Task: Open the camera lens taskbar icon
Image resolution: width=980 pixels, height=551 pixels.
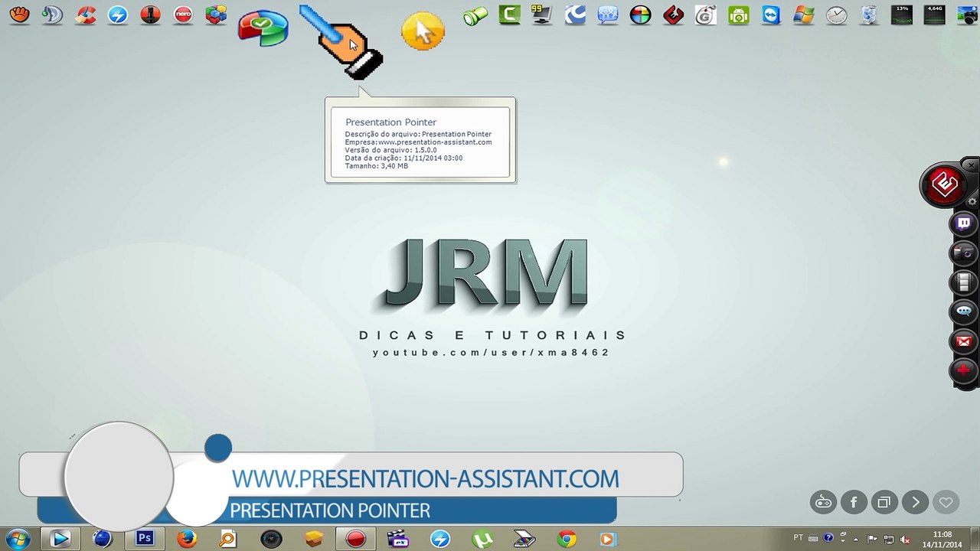Action: (x=271, y=539)
